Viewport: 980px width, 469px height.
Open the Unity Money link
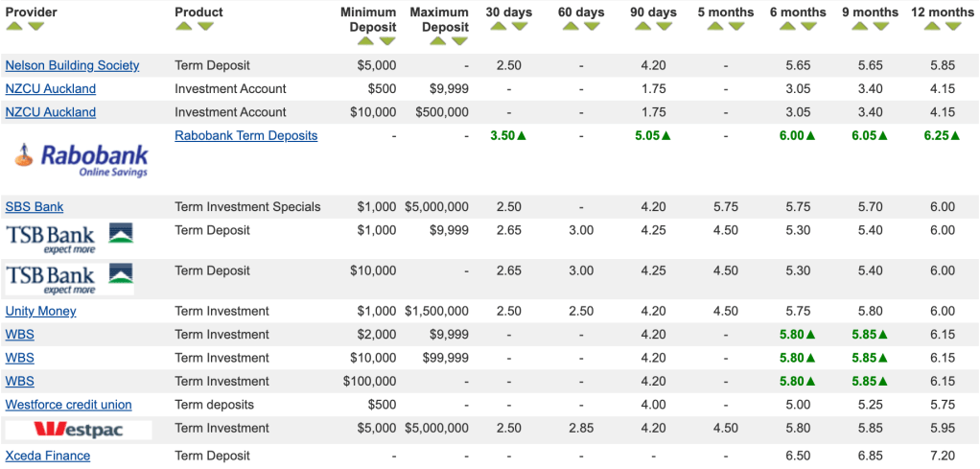click(40, 311)
